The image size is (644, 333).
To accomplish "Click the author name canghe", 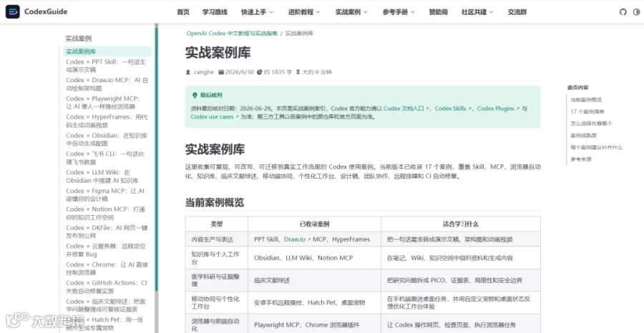I will pyautogui.click(x=204, y=72).
